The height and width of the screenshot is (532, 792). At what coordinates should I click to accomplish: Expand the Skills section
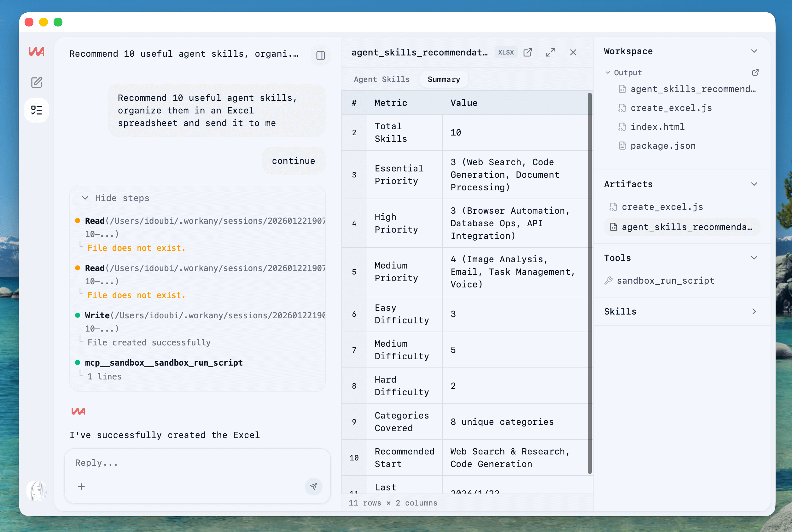pos(754,311)
